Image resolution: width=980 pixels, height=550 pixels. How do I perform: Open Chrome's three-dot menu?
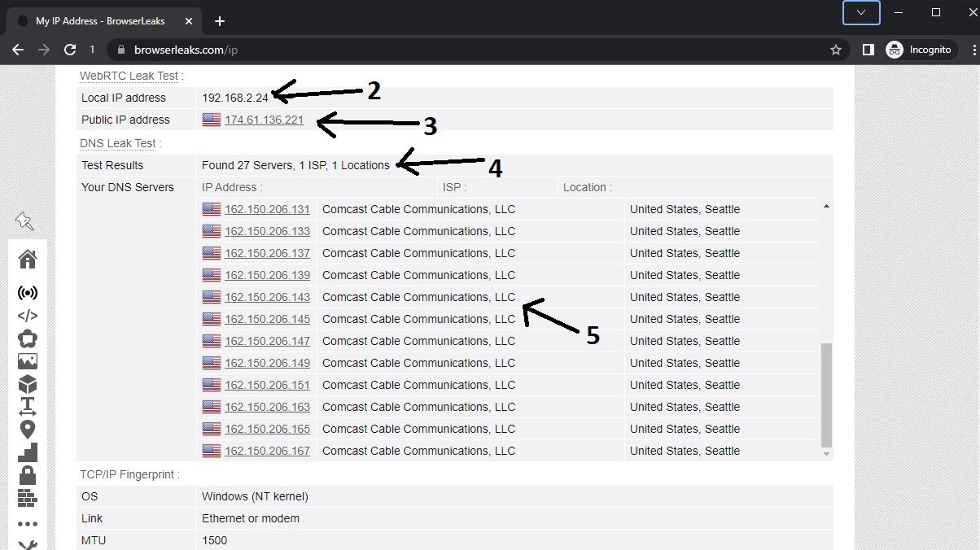click(973, 50)
